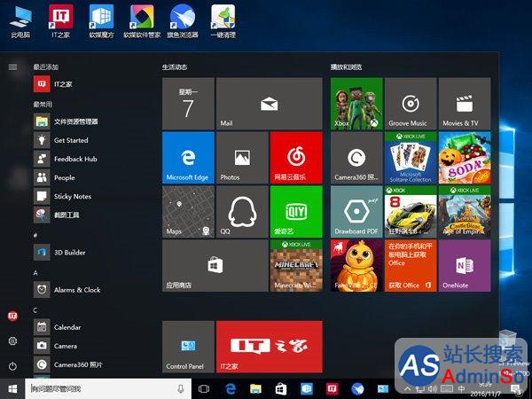Image resolution: width=532 pixels, height=399 pixels.
Task: Launch the Drawboard PDF tile
Action: [x=356, y=212]
